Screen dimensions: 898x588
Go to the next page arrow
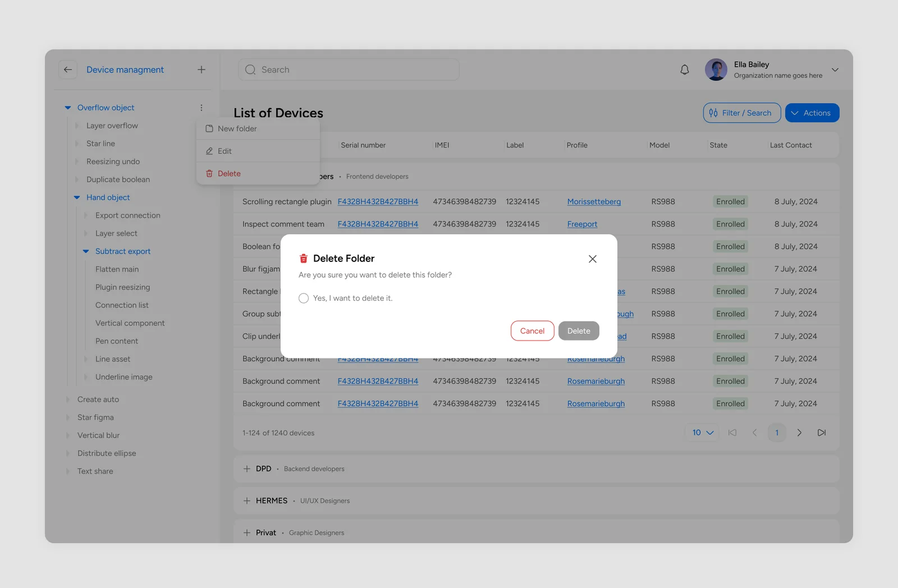[799, 433]
